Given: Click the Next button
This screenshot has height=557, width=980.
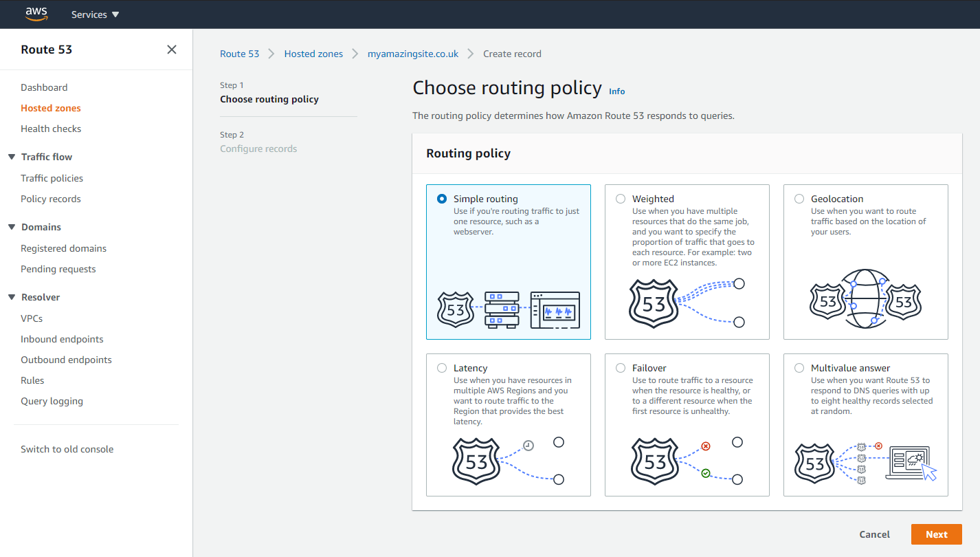Looking at the screenshot, I should pos(936,534).
